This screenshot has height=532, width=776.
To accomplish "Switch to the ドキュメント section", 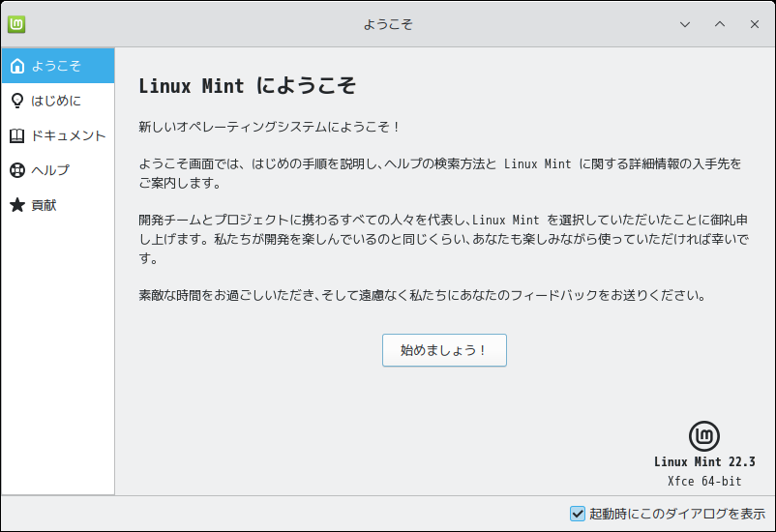I will click(x=68, y=135).
